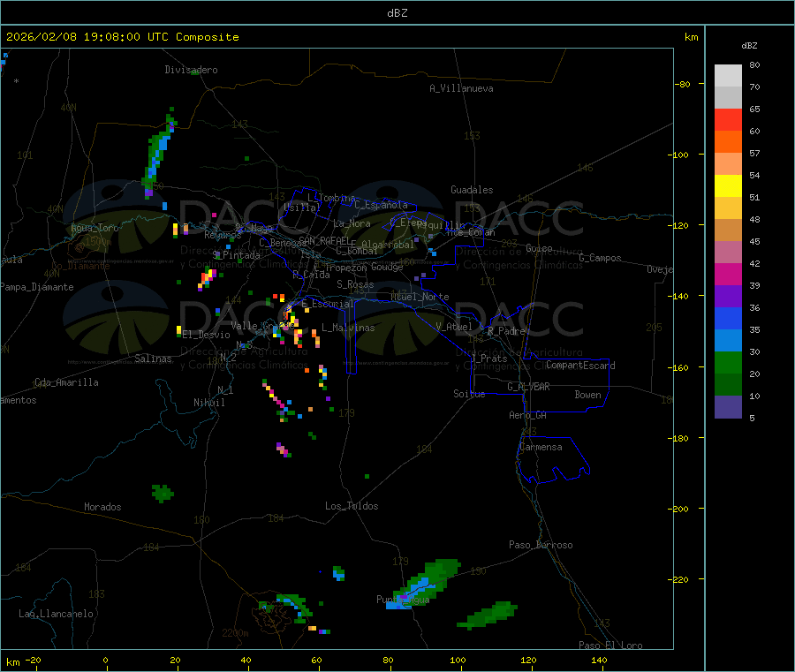The height and width of the screenshot is (672, 795).
Task: Click the Nihuil map label
Action: (209, 403)
